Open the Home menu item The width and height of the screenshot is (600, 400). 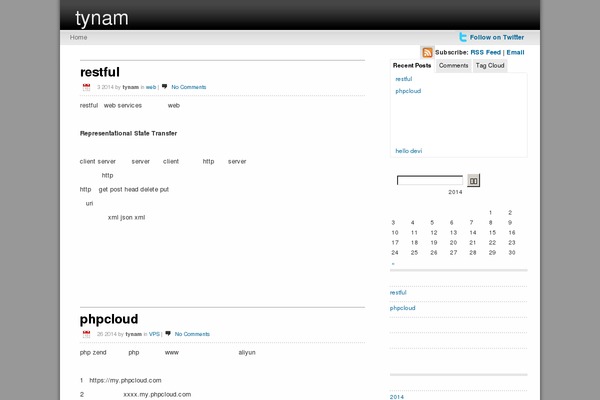click(x=78, y=37)
